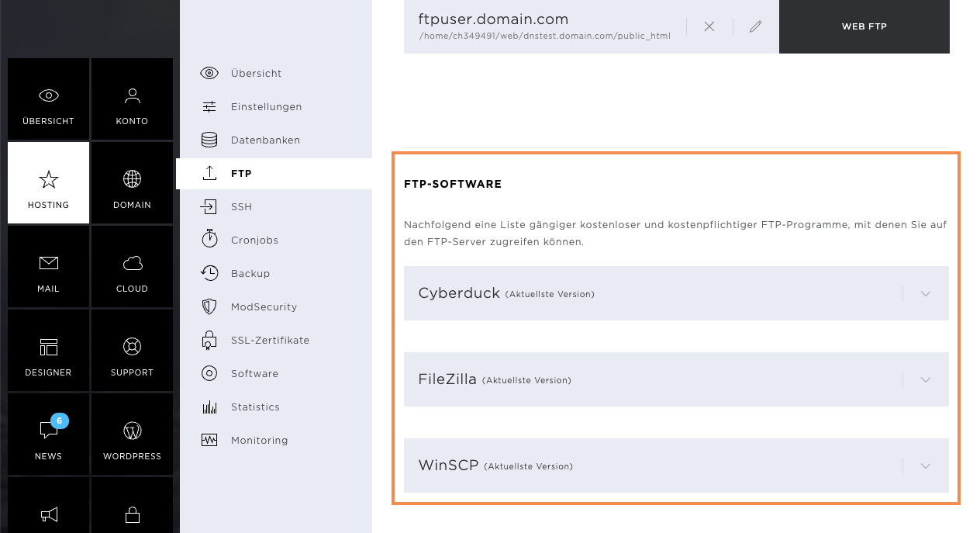This screenshot has height=533, width=980.
Task: Open Statistics menu item
Action: pyautogui.click(x=274, y=407)
